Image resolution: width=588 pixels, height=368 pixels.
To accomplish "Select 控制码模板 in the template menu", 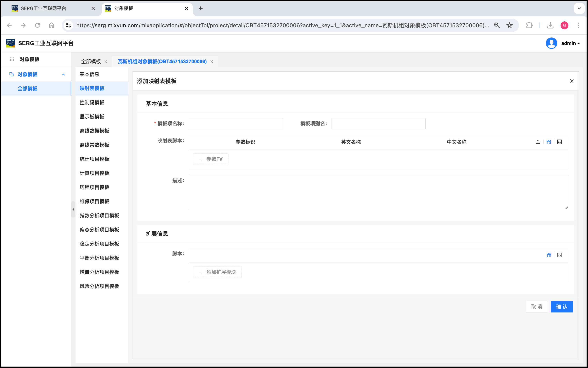I will pos(92,102).
